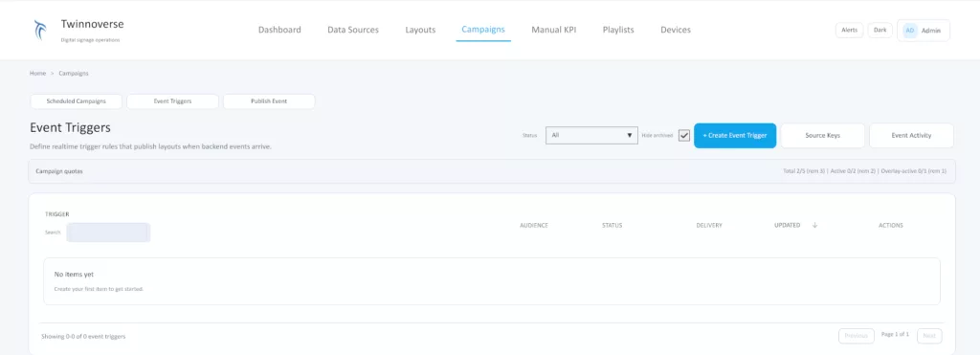Open Source Keys

coord(822,135)
